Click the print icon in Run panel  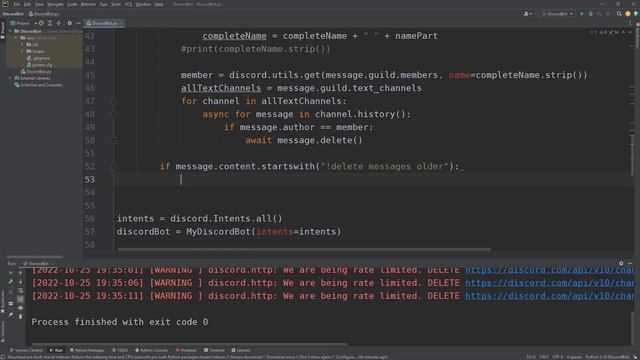(20, 308)
